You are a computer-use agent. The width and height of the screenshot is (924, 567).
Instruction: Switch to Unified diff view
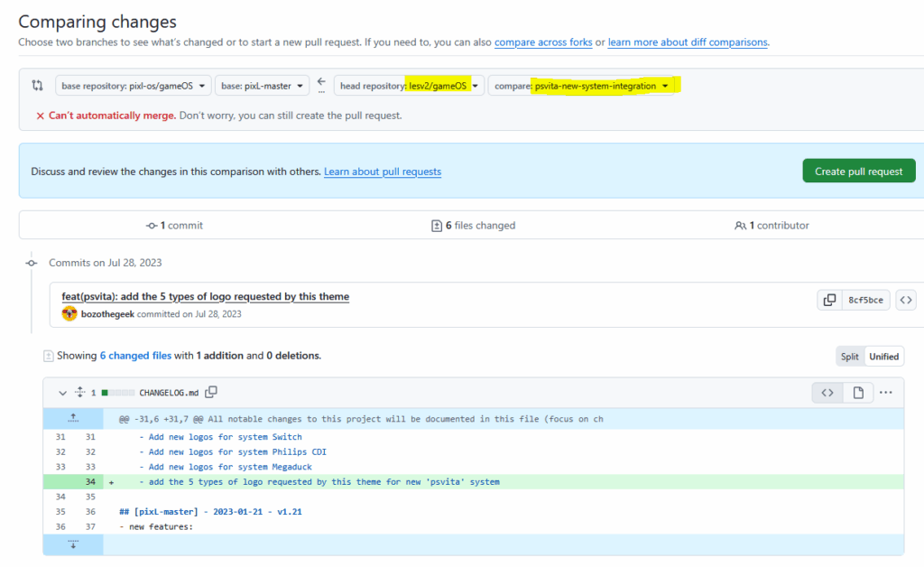(883, 357)
